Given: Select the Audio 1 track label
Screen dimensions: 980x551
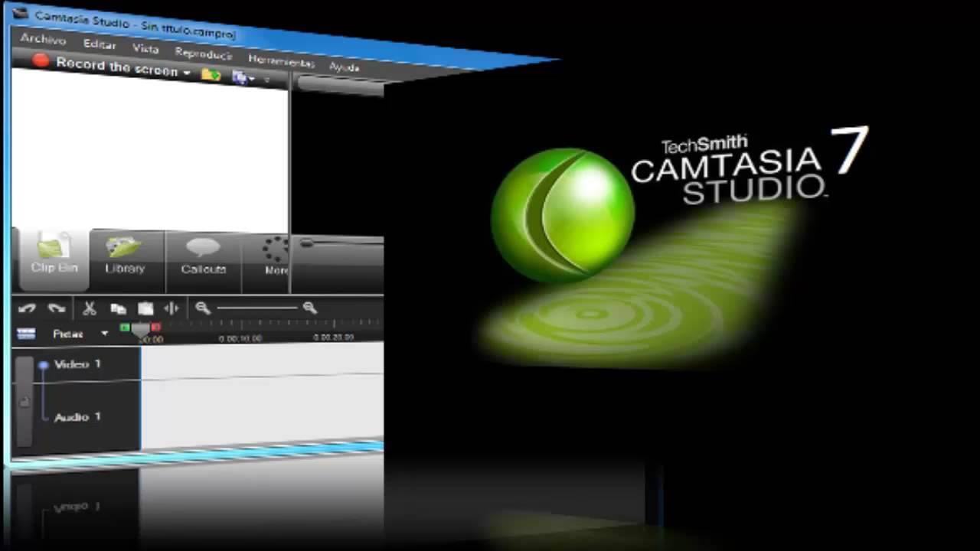Looking at the screenshot, I should click(77, 417).
